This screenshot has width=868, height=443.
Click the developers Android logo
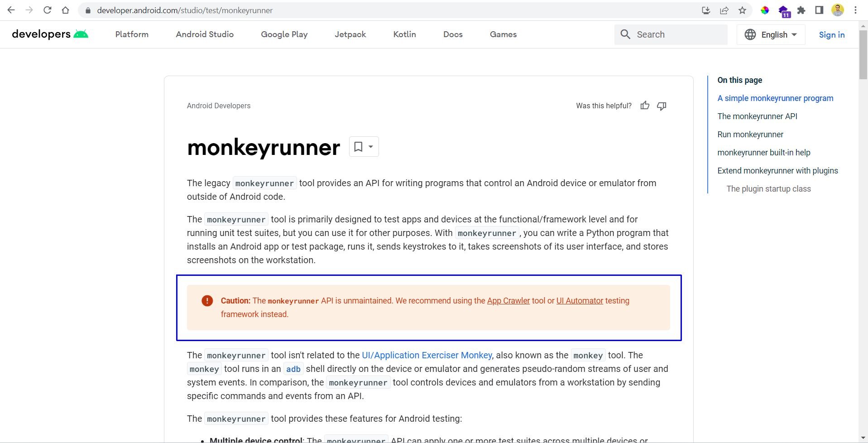(50, 34)
